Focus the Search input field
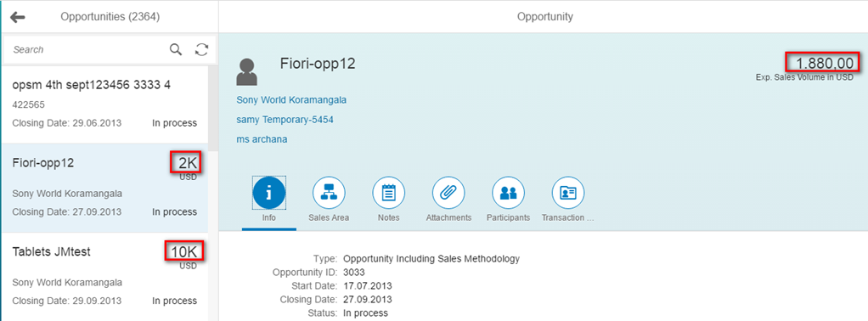Screen dimensions: 868x321 [x=88, y=49]
